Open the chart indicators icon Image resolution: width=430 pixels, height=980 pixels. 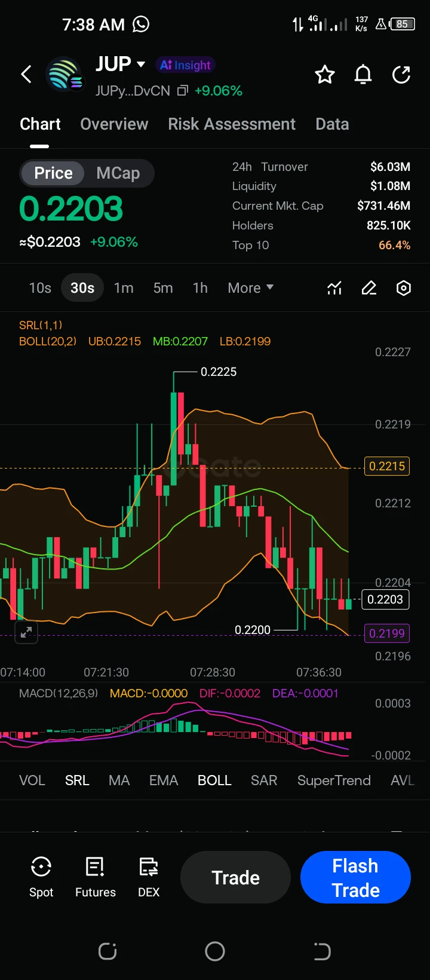pos(334,288)
